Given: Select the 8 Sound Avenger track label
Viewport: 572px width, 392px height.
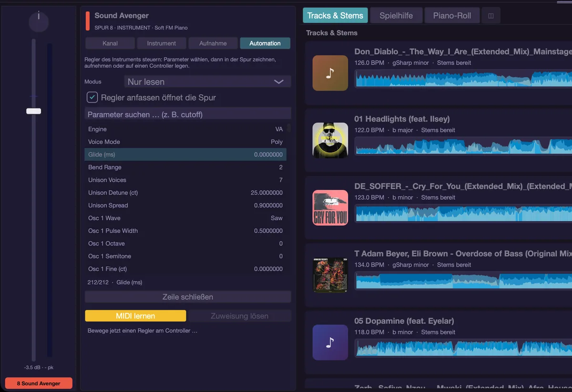Looking at the screenshot, I should pos(39,383).
